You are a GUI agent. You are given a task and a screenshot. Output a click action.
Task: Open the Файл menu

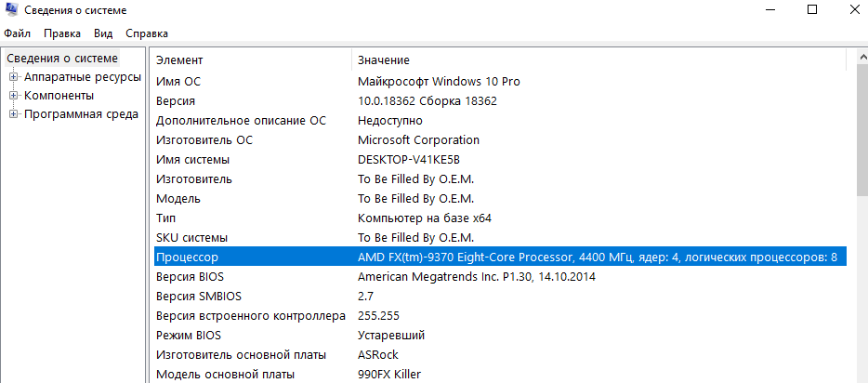18,33
